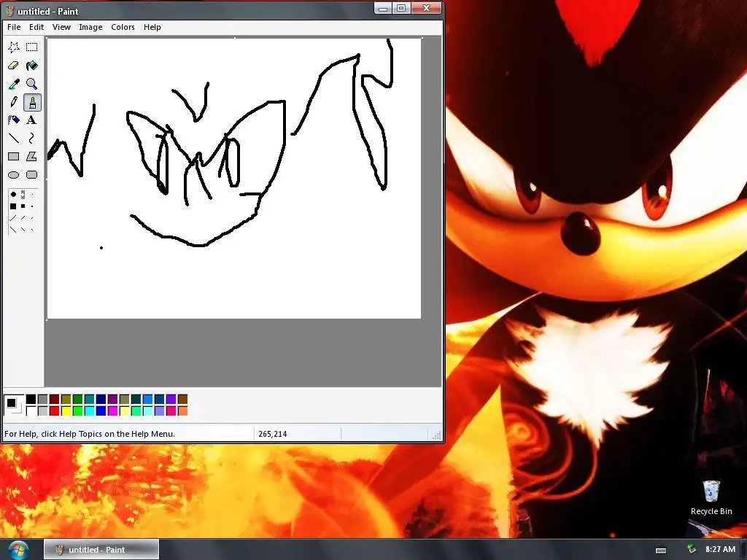Viewport: 747px width, 560px height.
Task: Select the medium round brush tip
Action: click(x=23, y=194)
